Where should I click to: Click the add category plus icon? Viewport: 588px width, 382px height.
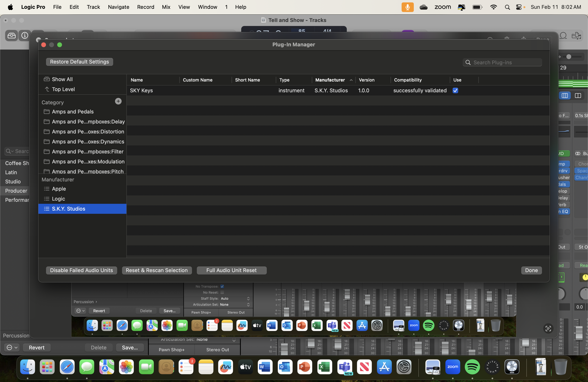click(x=118, y=101)
